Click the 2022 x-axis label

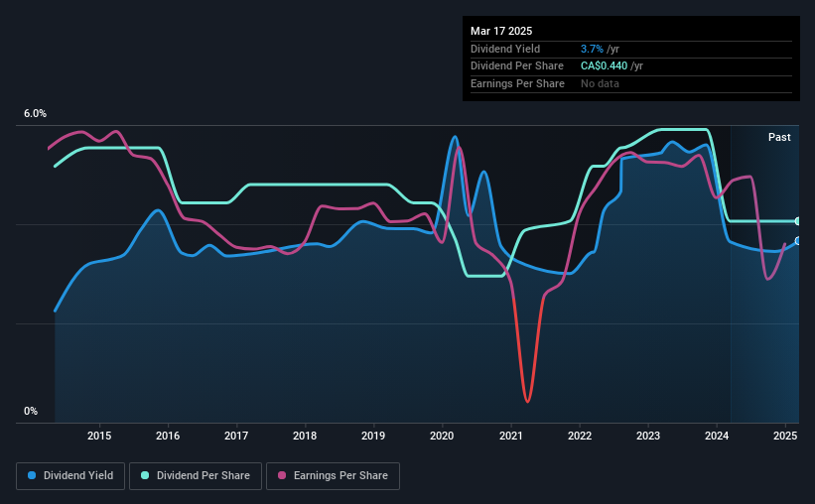click(580, 436)
